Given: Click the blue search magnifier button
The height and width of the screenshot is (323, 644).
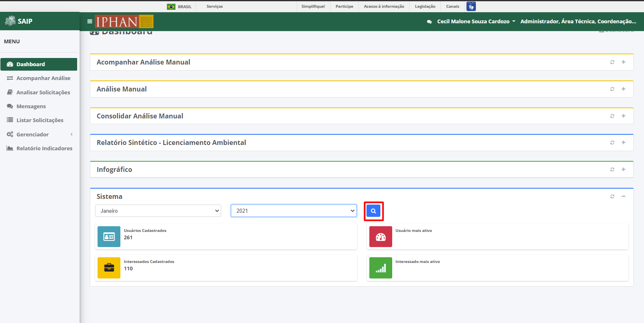Looking at the screenshot, I should pos(373,211).
